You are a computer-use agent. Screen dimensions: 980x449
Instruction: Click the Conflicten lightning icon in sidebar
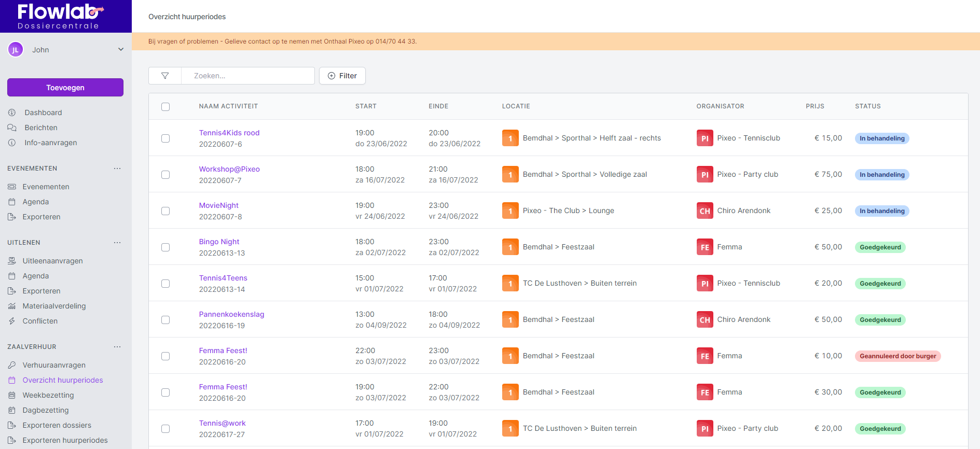point(12,321)
